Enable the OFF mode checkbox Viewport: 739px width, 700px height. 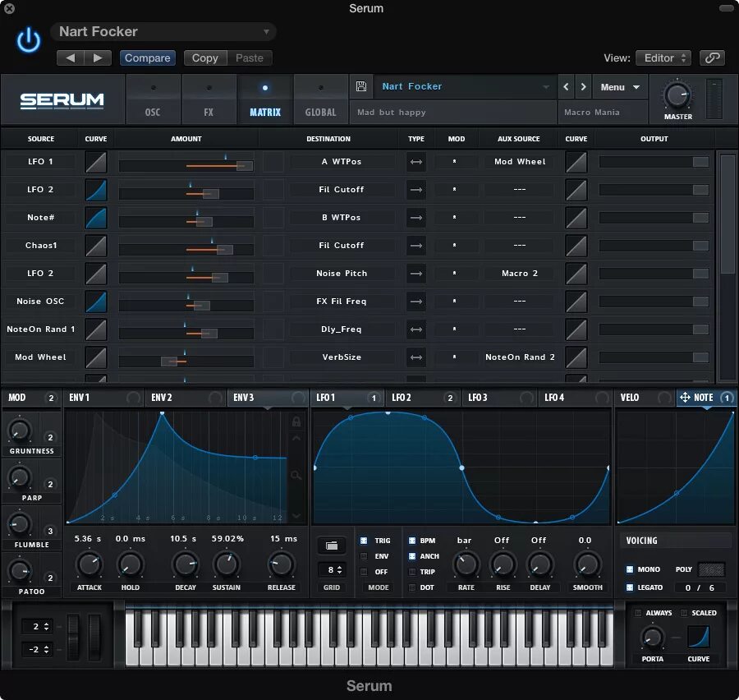[x=364, y=572]
